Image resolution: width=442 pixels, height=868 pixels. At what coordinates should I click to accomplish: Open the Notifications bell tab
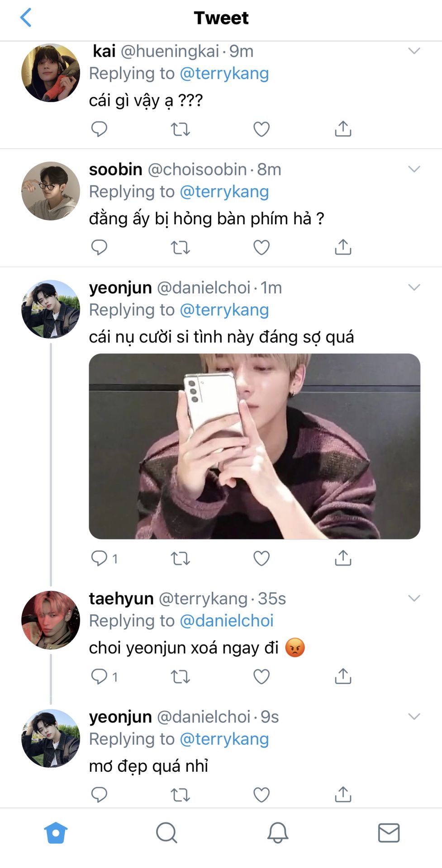(278, 833)
